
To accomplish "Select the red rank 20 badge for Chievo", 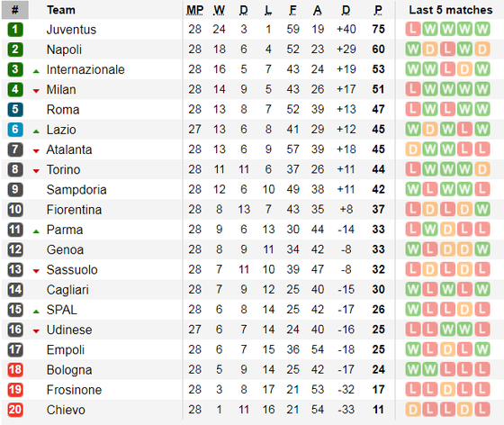I will 15,410.
